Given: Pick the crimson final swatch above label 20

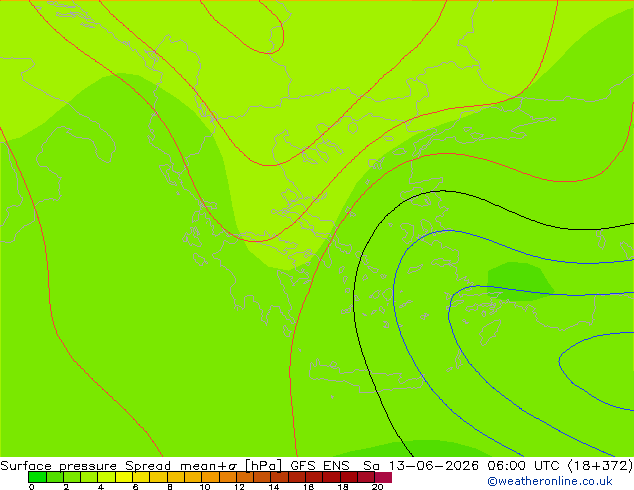Looking at the screenshot, I should 383,477.
